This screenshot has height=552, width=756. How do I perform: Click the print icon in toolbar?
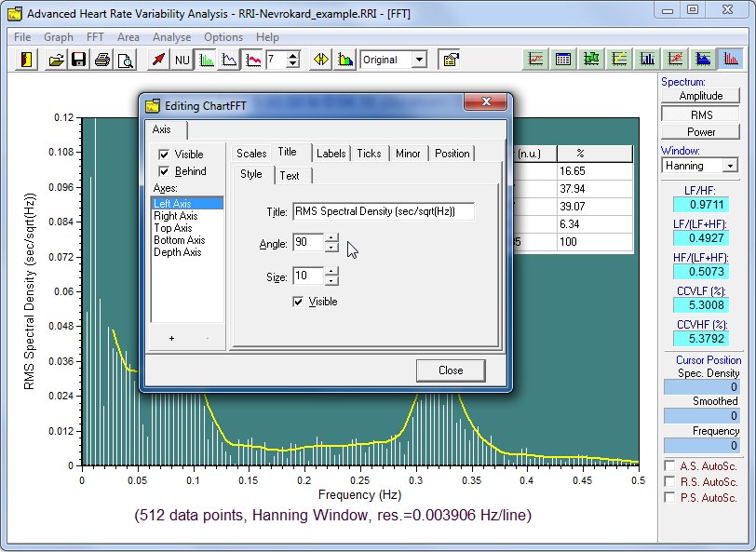102,60
